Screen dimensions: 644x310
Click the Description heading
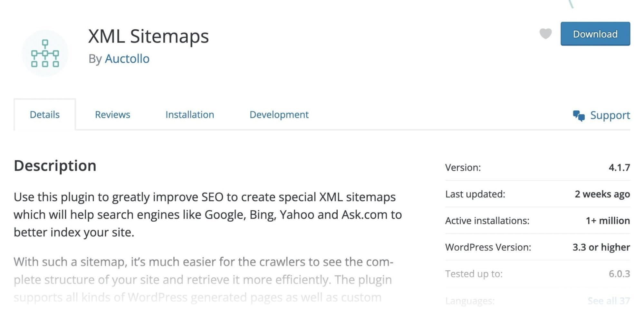coord(55,165)
